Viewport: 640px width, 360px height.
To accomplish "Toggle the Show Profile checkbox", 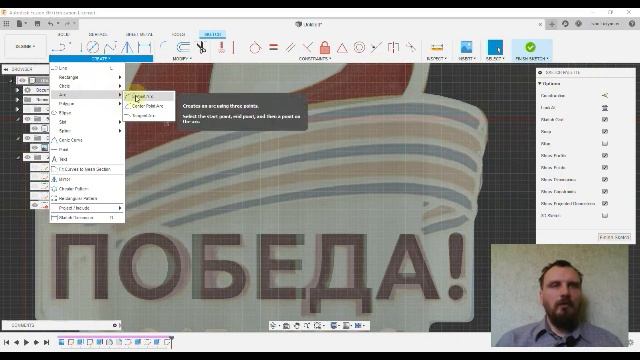I will (605, 156).
